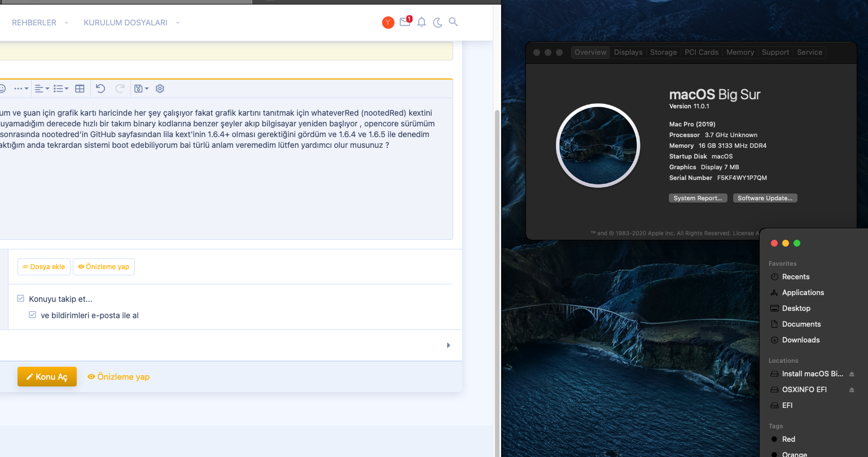868x457 pixels.
Task: Open the save draft dropdown
Action: 141,89
